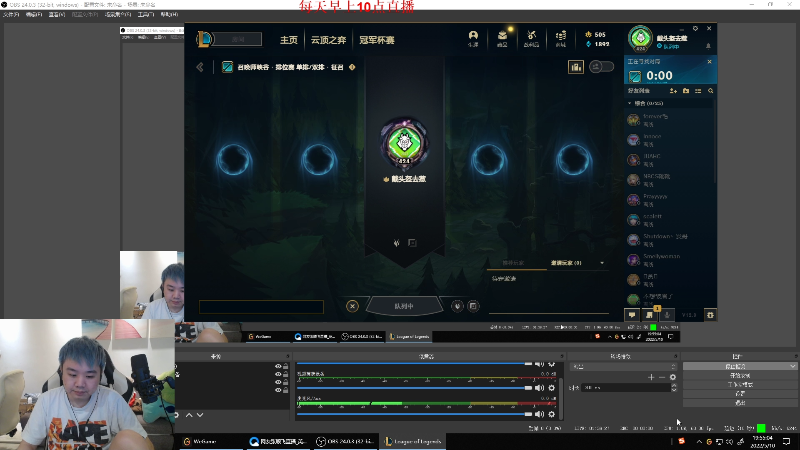The height and width of the screenshot is (450, 800).
Task: Open the collection icon with yellow notification
Action: [503, 38]
